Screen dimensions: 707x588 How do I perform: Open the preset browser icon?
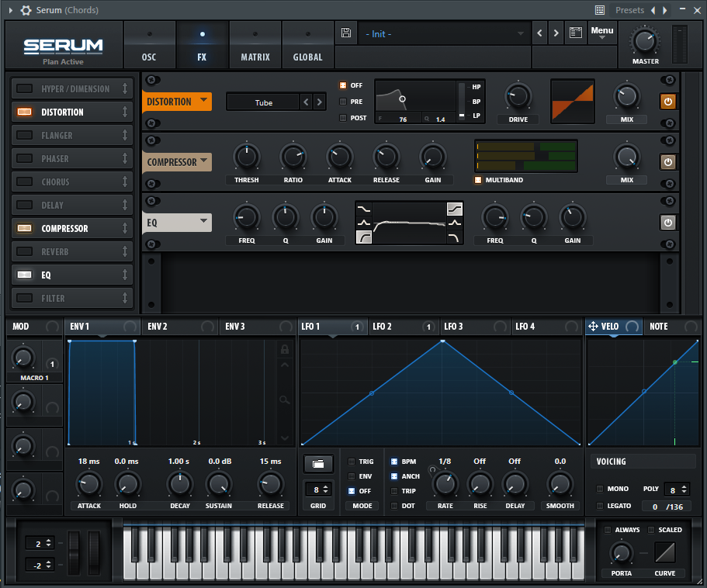point(576,33)
